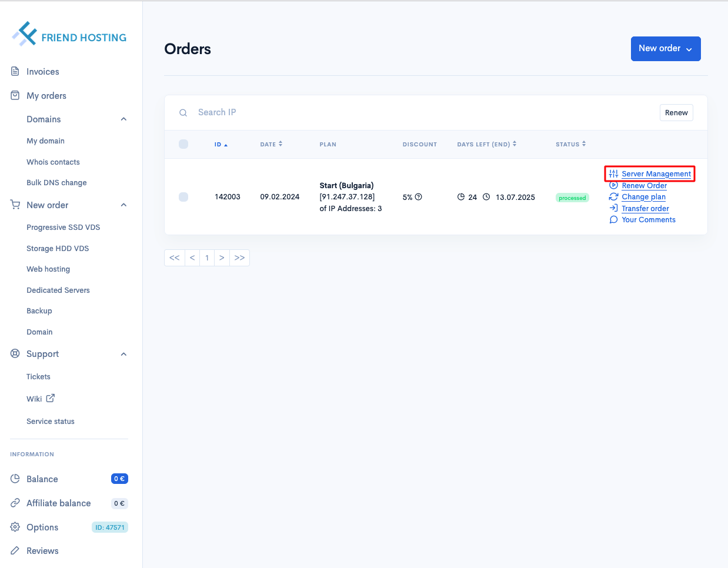The width and height of the screenshot is (728, 568).
Task: Click the ID: 47571 options badge
Action: [110, 527]
